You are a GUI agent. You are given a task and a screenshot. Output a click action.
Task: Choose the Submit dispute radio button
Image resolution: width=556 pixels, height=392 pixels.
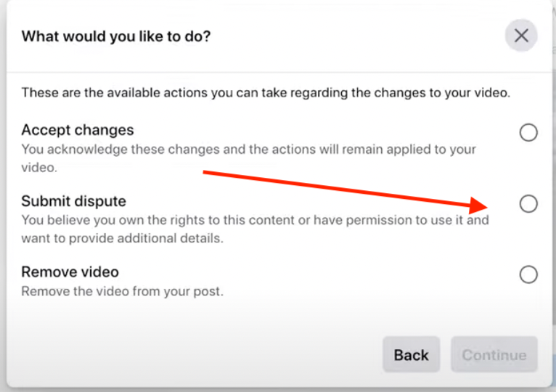(528, 204)
